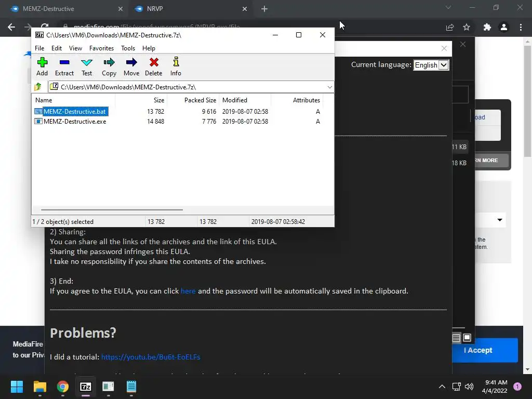Screen dimensions: 532x399
Task: Open the Chrome tab search chevron
Action: tap(448, 7)
